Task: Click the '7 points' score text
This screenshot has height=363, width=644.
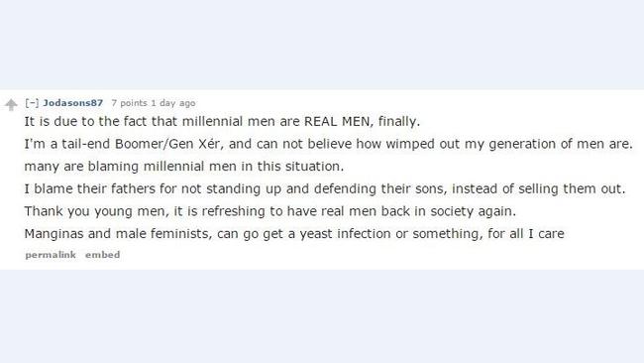Action: tap(129, 103)
